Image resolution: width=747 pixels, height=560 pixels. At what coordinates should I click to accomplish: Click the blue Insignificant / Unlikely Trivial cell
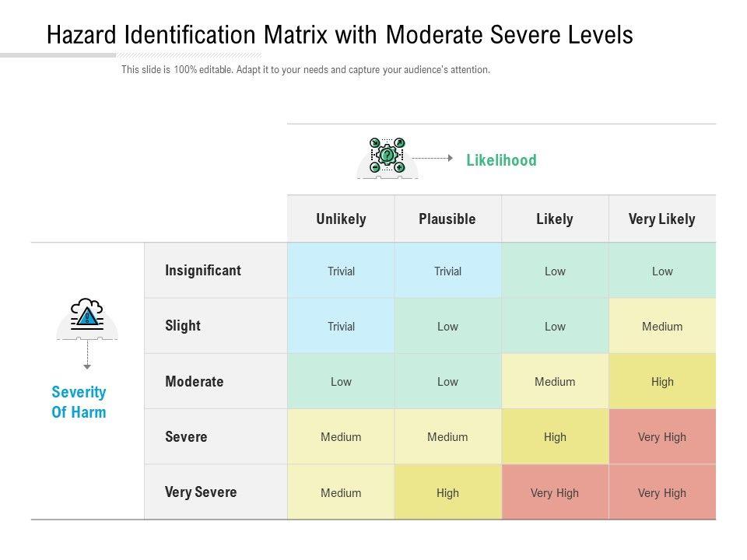(x=341, y=271)
